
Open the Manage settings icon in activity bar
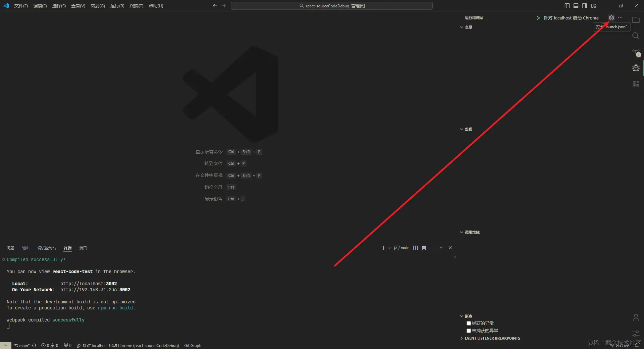coord(636,334)
